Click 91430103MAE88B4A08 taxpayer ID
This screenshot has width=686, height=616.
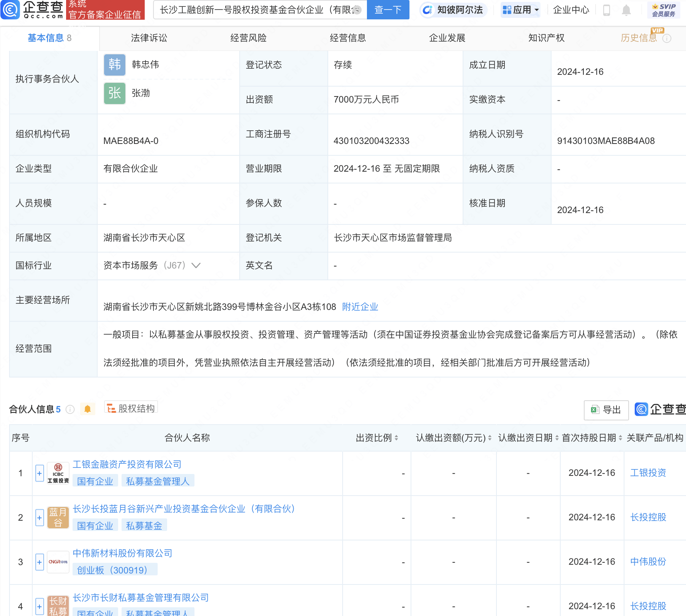606,141
